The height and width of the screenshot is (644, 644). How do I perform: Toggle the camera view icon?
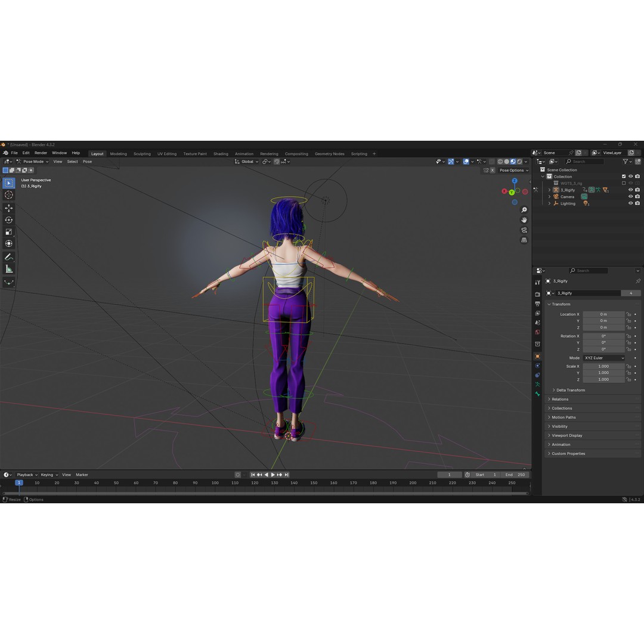click(524, 230)
